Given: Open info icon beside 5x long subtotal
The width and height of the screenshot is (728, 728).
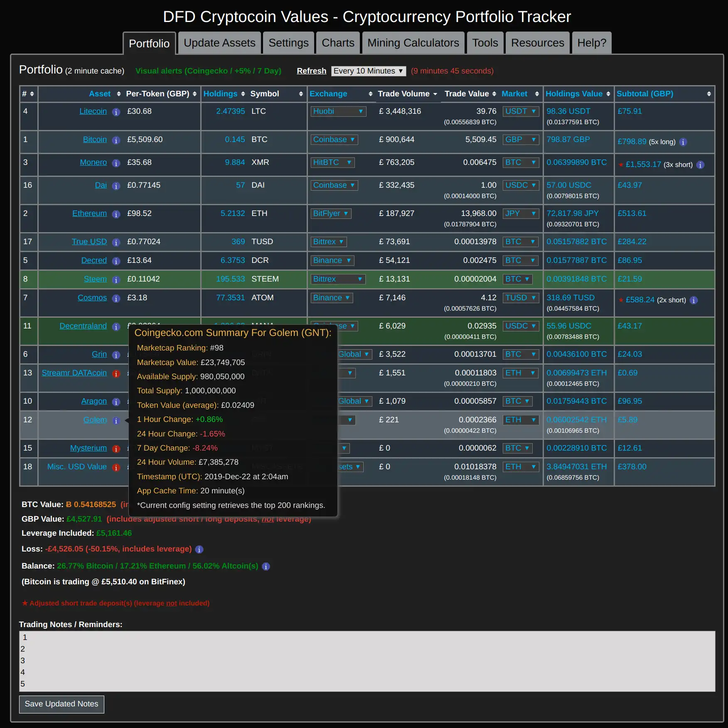Looking at the screenshot, I should click(x=683, y=142).
